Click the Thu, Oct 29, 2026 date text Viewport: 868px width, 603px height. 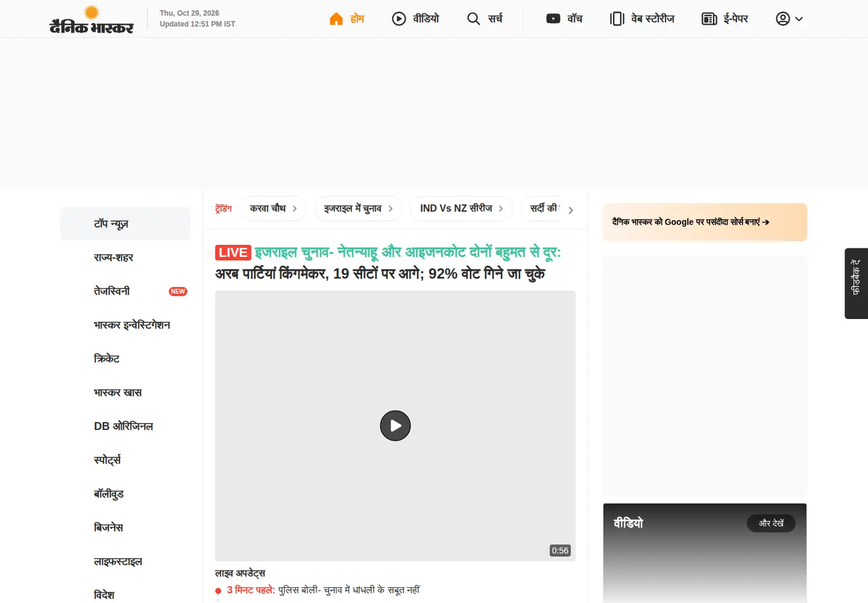coord(189,13)
